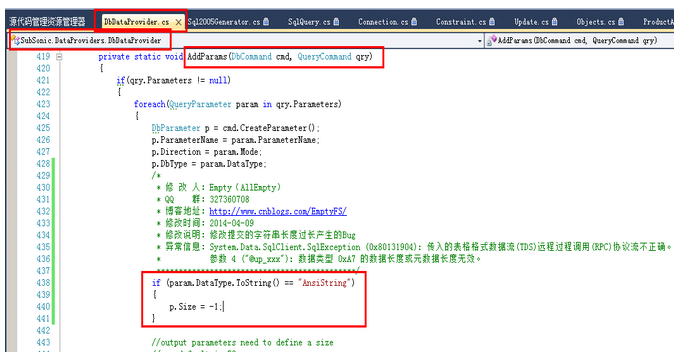Click the class icon beside SubSonic.DataProviders.DbDataProvider
The image size is (682, 360).
[16, 40]
